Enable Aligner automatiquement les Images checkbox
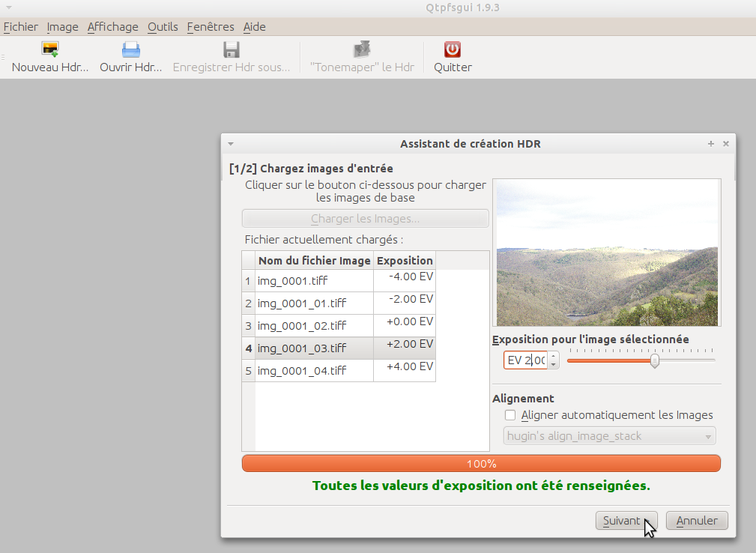Screen dimensions: 756x553 [x=510, y=415]
